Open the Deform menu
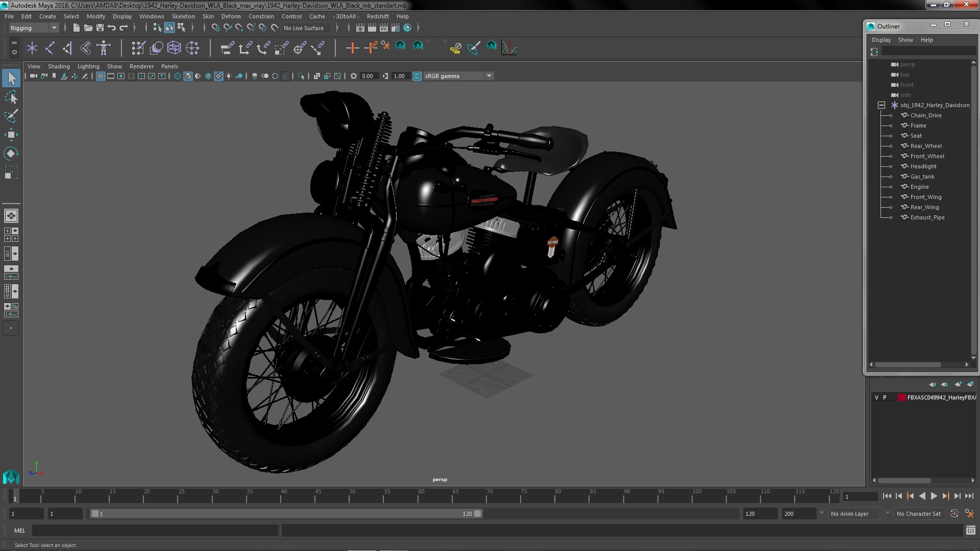Viewport: 980px width, 551px height. point(231,16)
